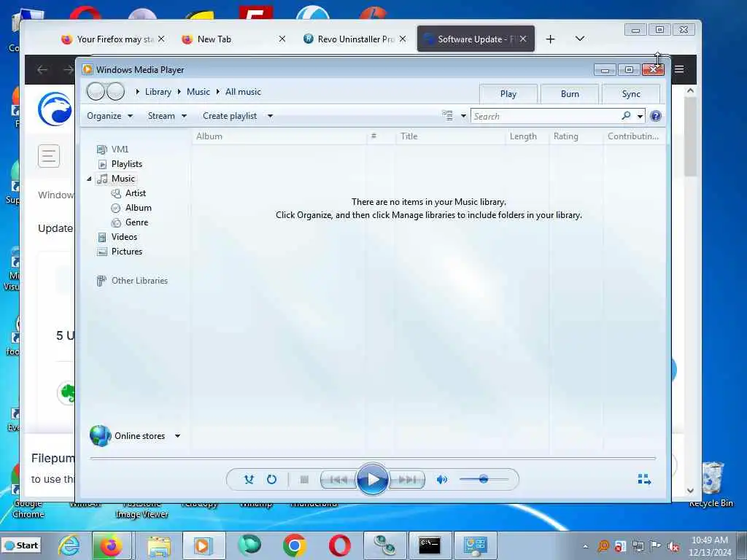Toggle repeat mode in media player

271,480
